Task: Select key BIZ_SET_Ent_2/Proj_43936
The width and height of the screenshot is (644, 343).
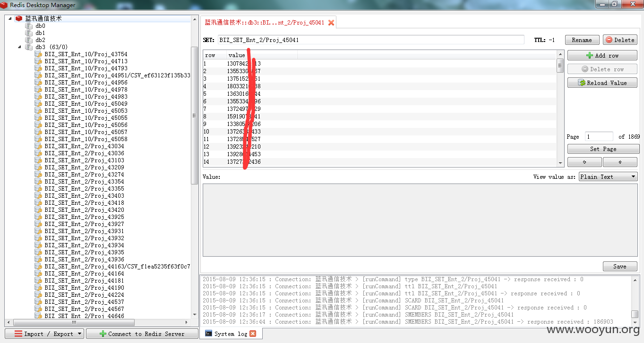Action: (85, 259)
